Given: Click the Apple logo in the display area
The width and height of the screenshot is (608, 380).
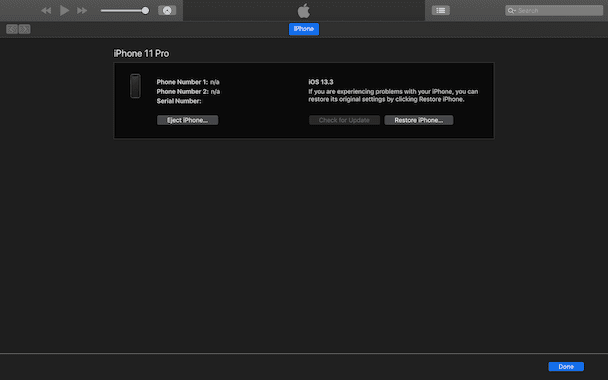Looking at the screenshot, I should [304, 10].
